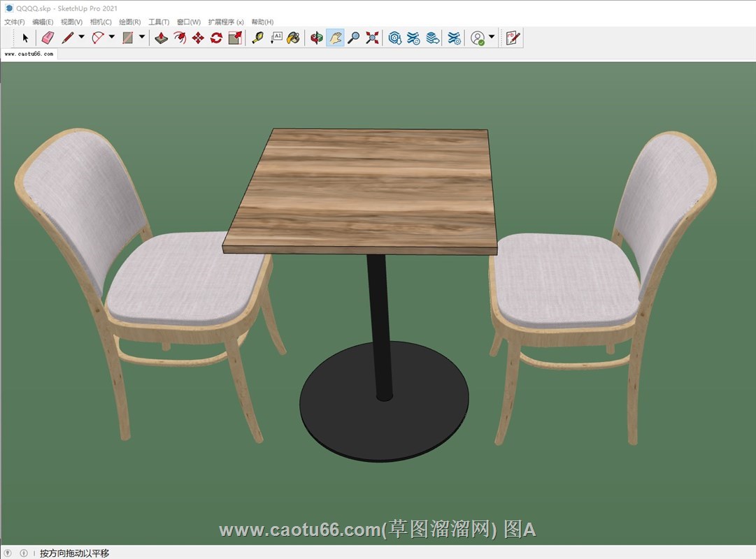
Task: Expand the Rectangle shape tool dropdown
Action: pos(142,38)
